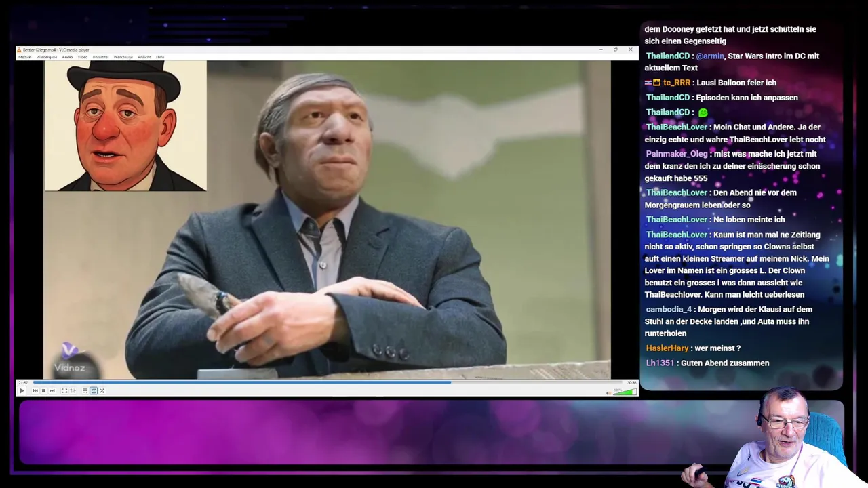Click the Thai flag badge beside tc_RRR
This screenshot has height=488, width=868.
(648, 83)
